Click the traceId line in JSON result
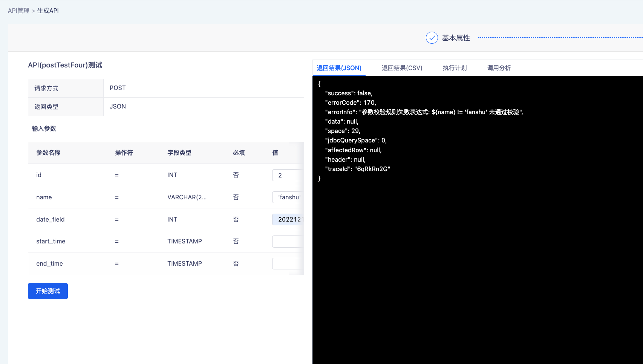Viewport: 643px width, 364px height. 357,169
